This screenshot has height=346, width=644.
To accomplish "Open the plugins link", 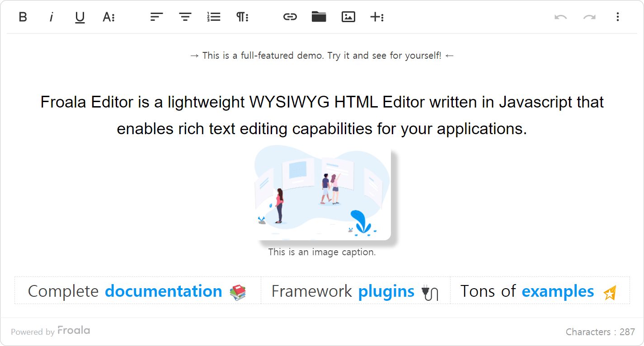I will 386,291.
